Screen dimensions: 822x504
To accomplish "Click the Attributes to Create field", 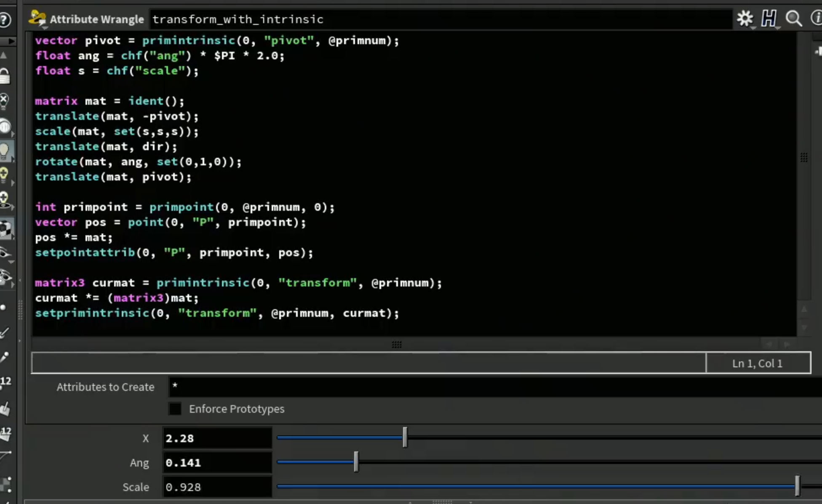I will (x=495, y=387).
